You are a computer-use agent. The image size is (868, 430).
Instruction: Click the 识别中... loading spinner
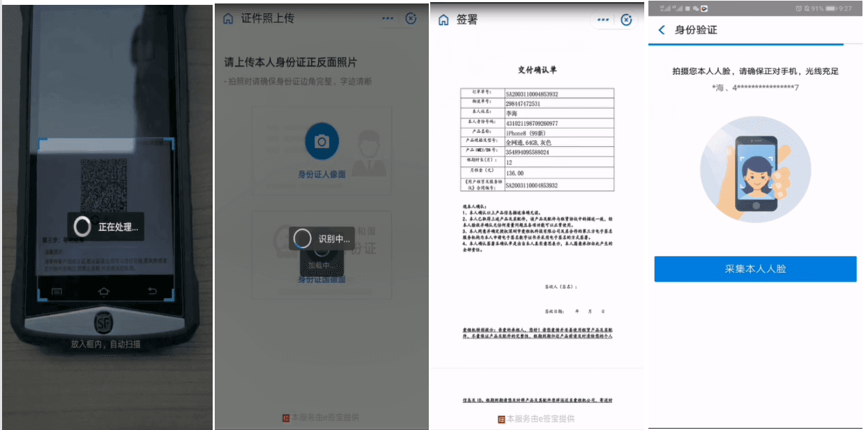point(303,238)
